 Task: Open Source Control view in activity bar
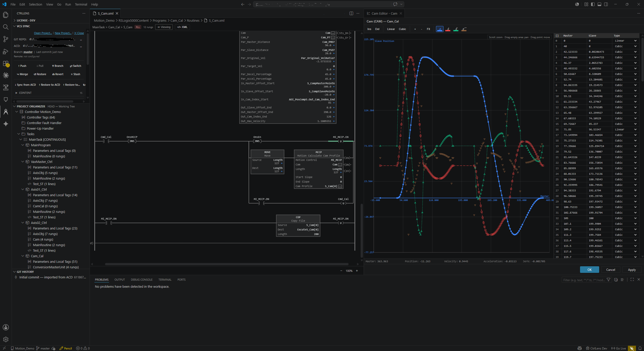click(6, 39)
